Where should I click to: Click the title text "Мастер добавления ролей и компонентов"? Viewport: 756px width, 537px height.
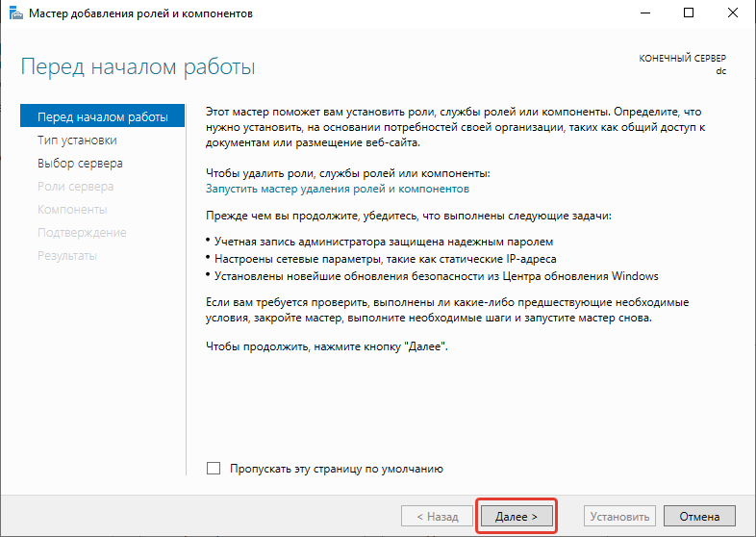pyautogui.click(x=140, y=13)
